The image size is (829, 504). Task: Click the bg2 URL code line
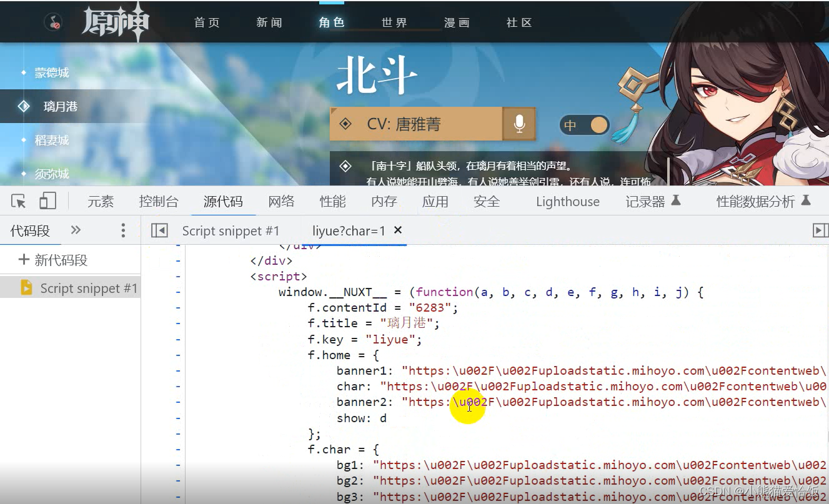pyautogui.click(x=582, y=480)
